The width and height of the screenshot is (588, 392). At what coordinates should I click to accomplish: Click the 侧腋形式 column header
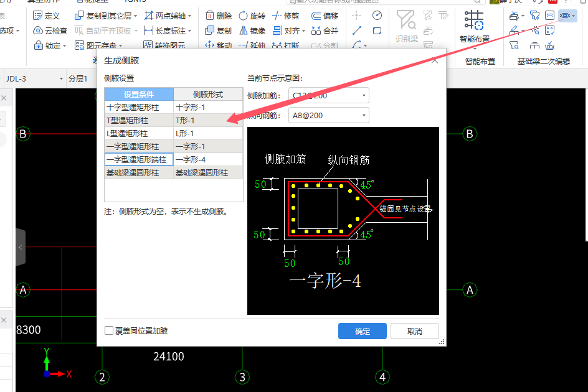tap(208, 95)
